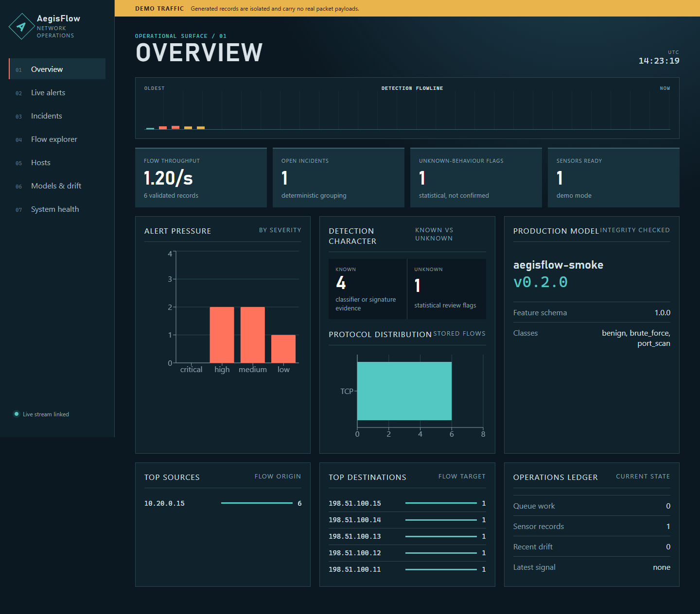700x614 pixels.
Task: Click the Sensor records ledger row
Action: coord(592,526)
